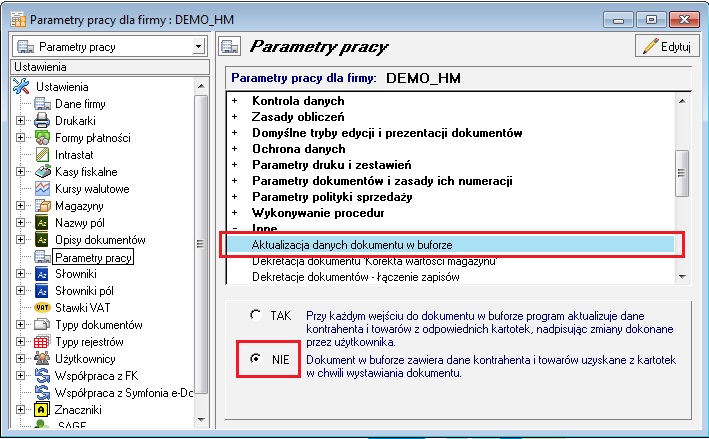709x439 pixels.
Task: Click the settings tree scrollbar thumb
Action: pos(201,244)
